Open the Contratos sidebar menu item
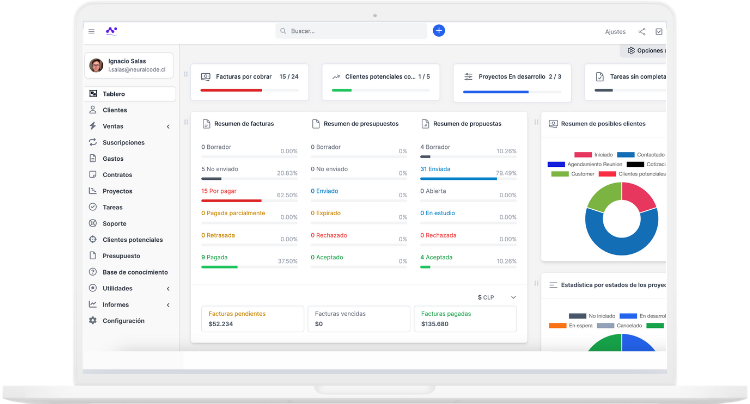 (117, 175)
